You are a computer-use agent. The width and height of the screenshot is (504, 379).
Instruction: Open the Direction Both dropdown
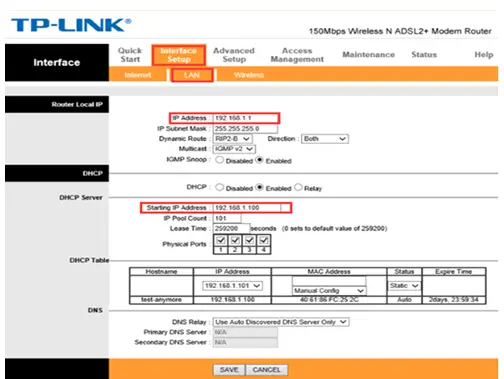pos(325,139)
